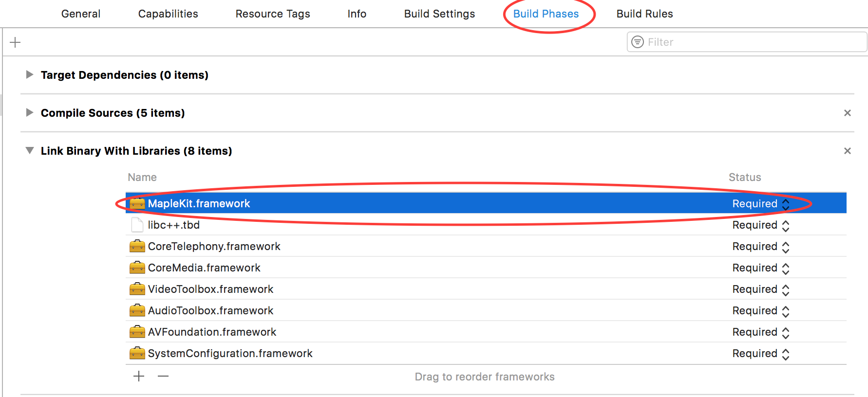Click the add build phase plus icon

[15, 42]
